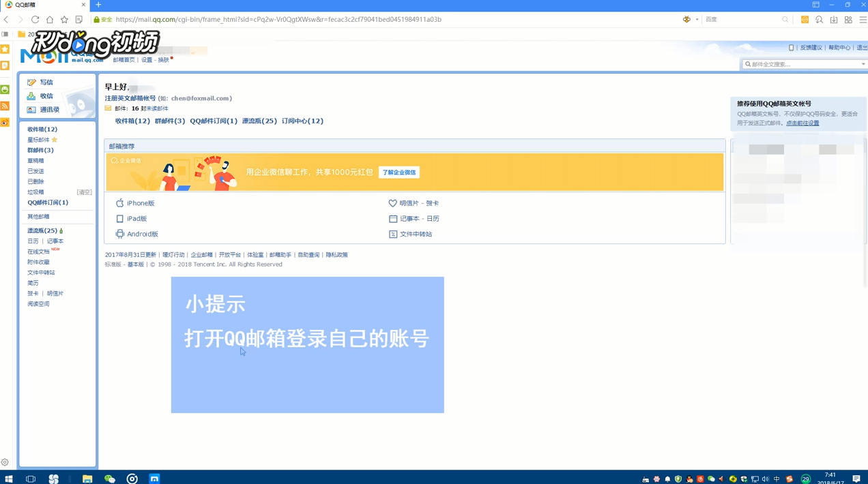Open the 草稿箱 folder

(x=35, y=161)
